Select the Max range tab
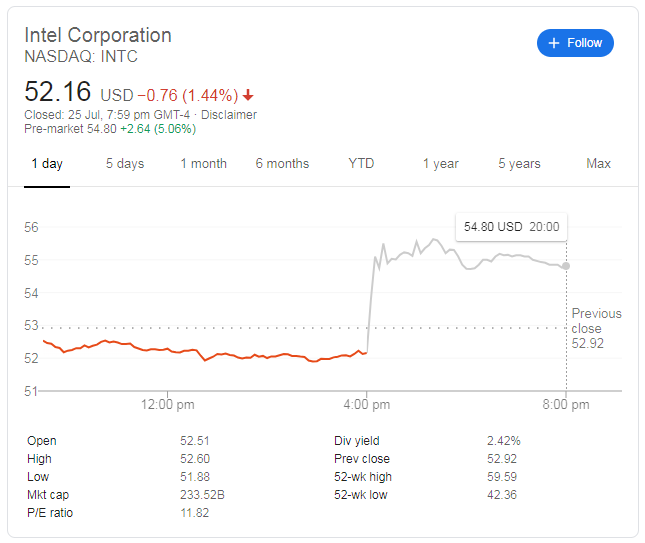Screen dimensions: 645x543 [x=598, y=164]
